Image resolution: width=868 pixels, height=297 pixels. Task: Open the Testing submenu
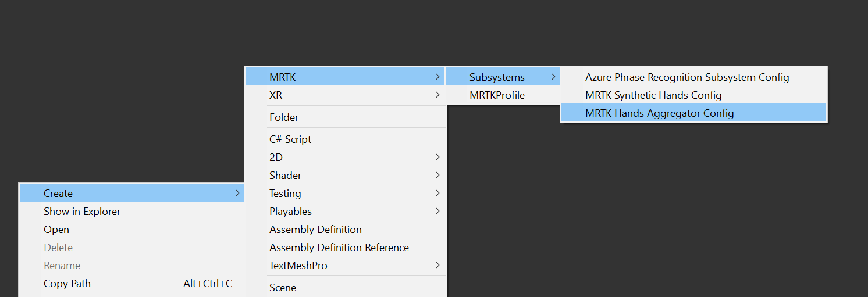[x=346, y=193]
